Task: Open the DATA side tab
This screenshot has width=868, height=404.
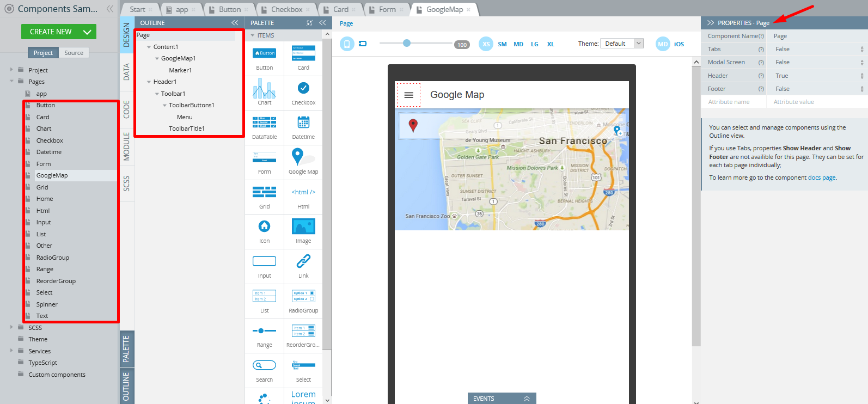Action: click(x=126, y=72)
